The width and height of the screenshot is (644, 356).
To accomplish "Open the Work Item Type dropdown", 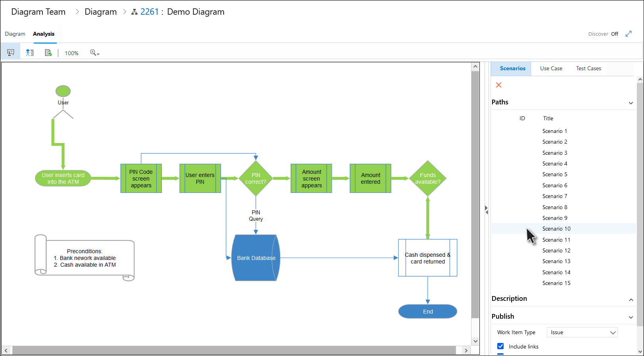I will (x=582, y=333).
